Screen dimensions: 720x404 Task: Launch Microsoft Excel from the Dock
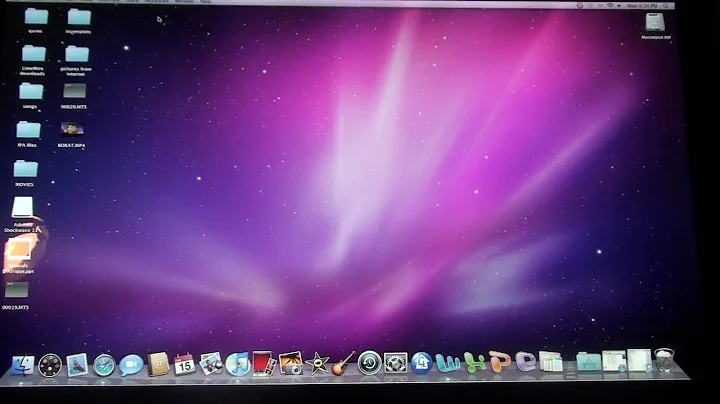click(x=474, y=363)
